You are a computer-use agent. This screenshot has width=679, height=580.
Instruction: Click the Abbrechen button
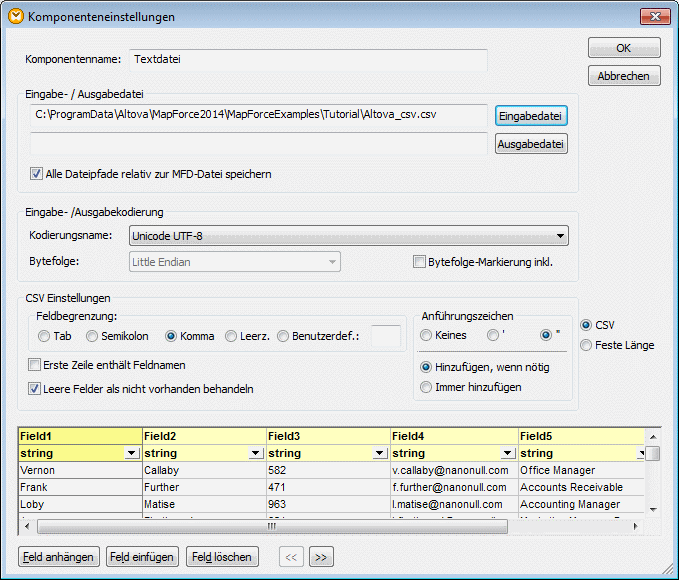(x=623, y=76)
